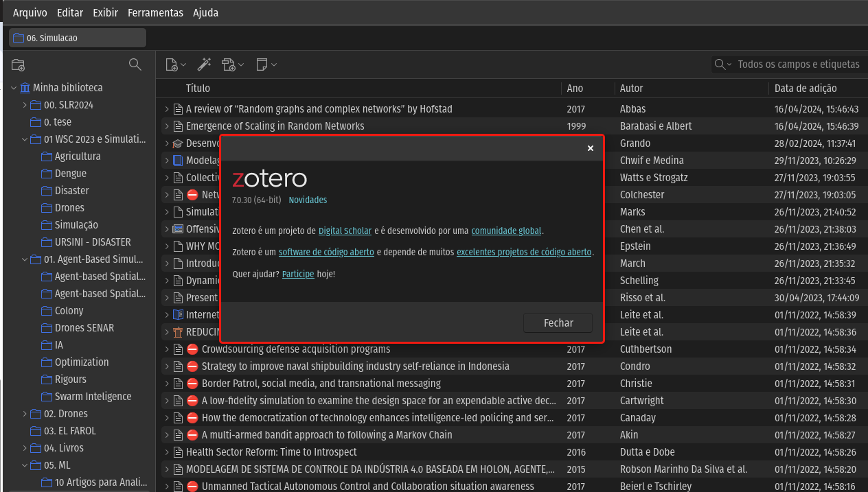Expand the 02. Drones collection
The width and height of the screenshot is (868, 492).
pyautogui.click(x=25, y=414)
